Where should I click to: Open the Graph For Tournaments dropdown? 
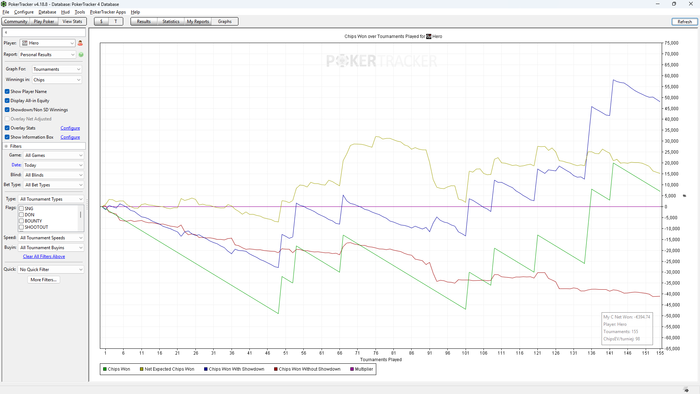pos(57,69)
